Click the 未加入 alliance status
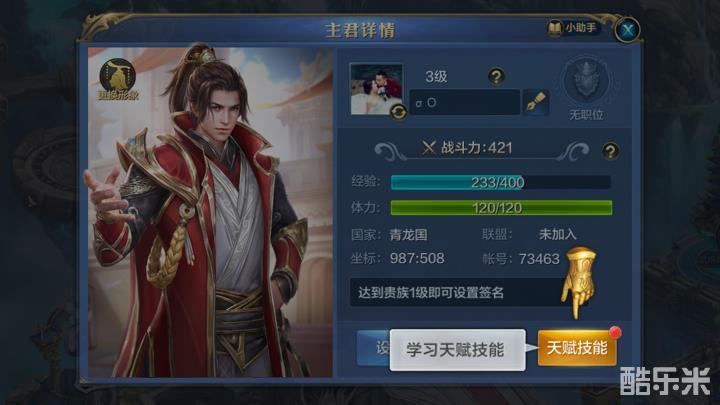The height and width of the screenshot is (405, 720). pyautogui.click(x=557, y=234)
